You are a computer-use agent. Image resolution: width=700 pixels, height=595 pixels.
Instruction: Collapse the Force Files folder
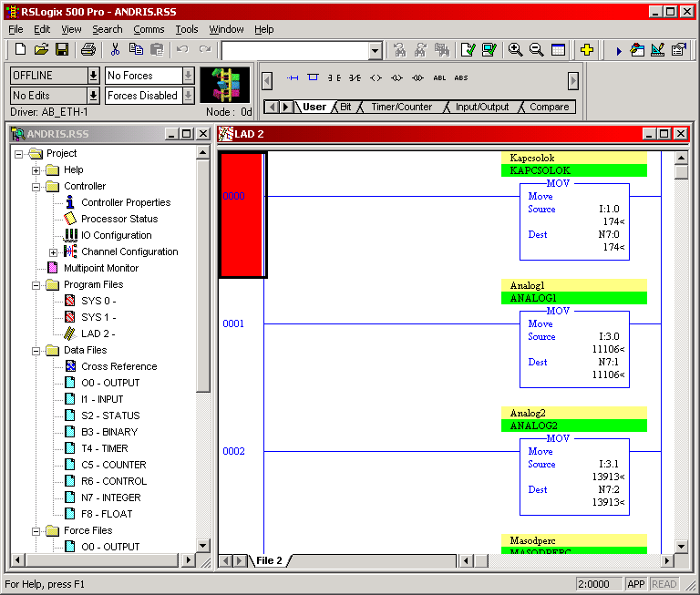coord(36,531)
